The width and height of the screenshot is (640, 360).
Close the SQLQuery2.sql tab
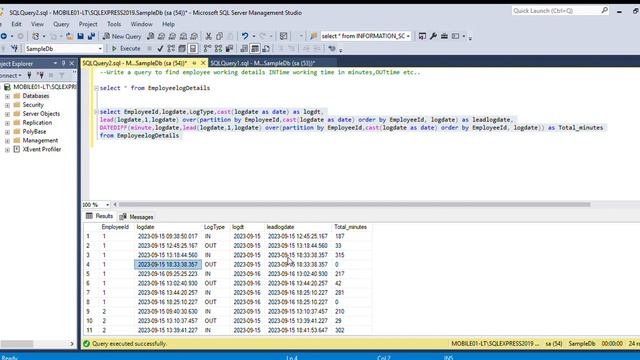click(203, 63)
